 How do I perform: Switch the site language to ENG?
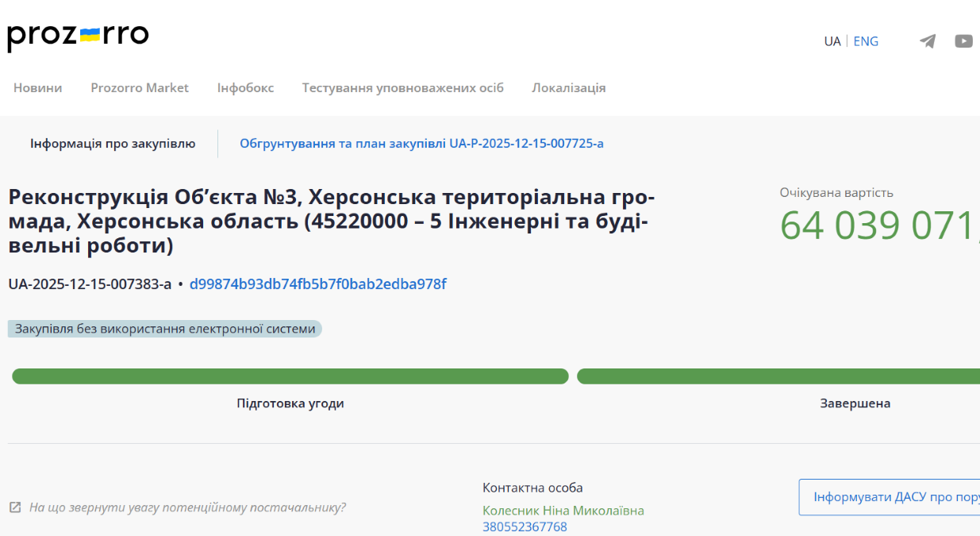coord(866,41)
